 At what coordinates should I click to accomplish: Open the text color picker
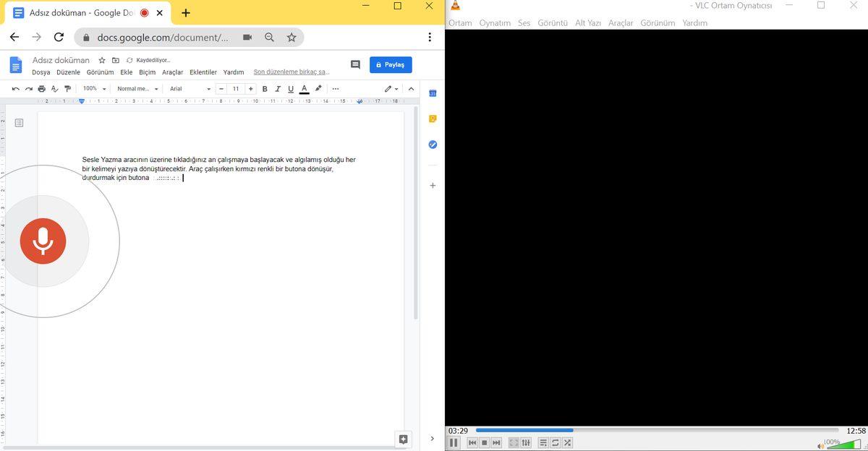[304, 88]
